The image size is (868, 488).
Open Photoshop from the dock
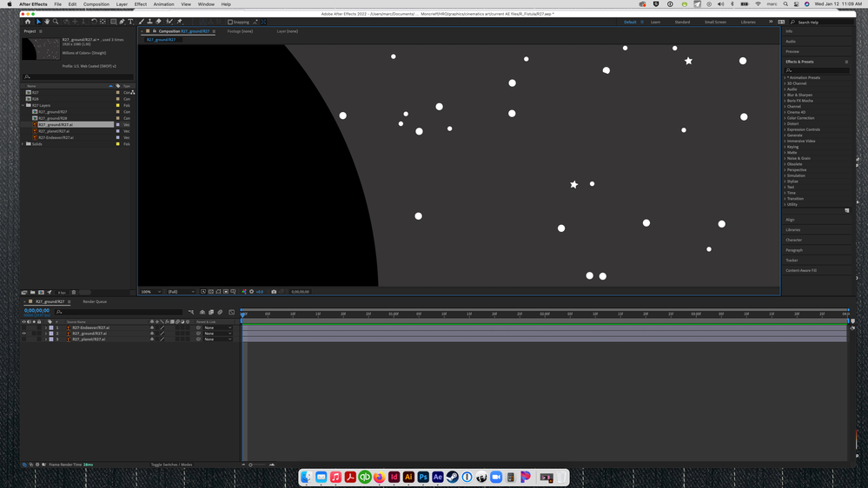423,477
